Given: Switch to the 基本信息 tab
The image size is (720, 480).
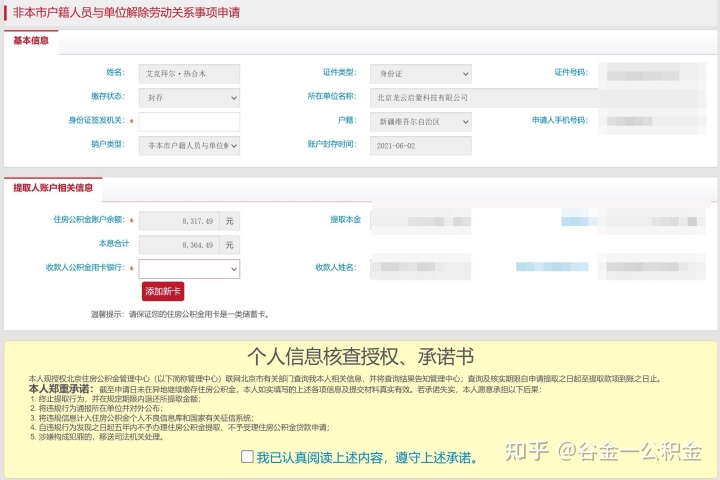Looking at the screenshot, I should coord(34,41).
